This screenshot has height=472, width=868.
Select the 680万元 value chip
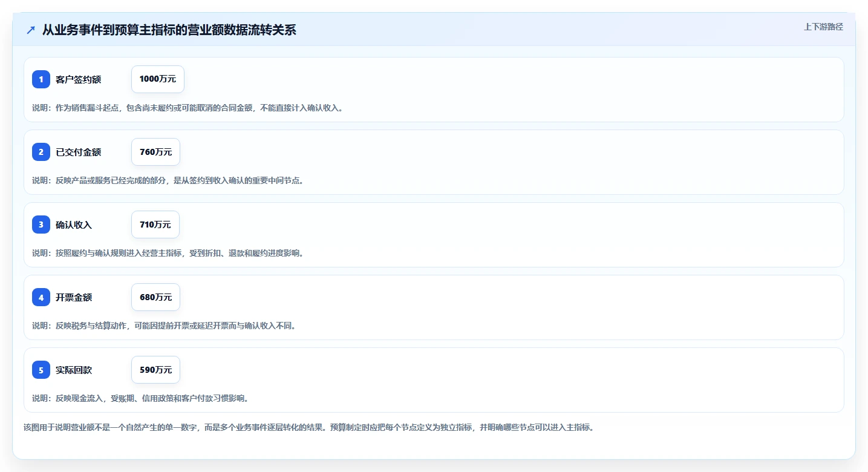pos(155,297)
